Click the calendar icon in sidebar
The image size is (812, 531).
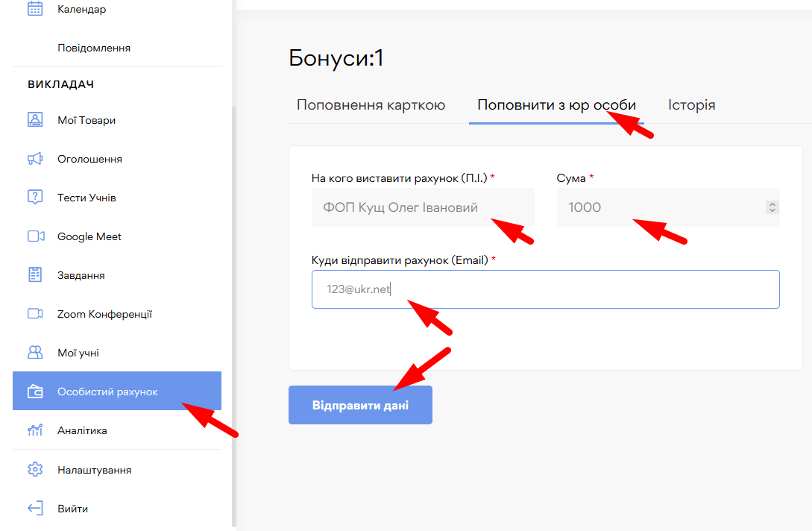(35, 9)
